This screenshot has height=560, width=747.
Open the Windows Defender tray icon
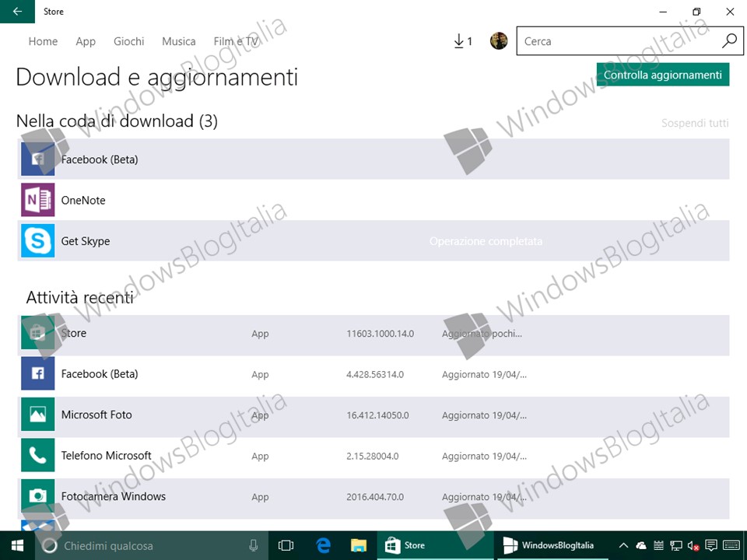click(x=658, y=545)
